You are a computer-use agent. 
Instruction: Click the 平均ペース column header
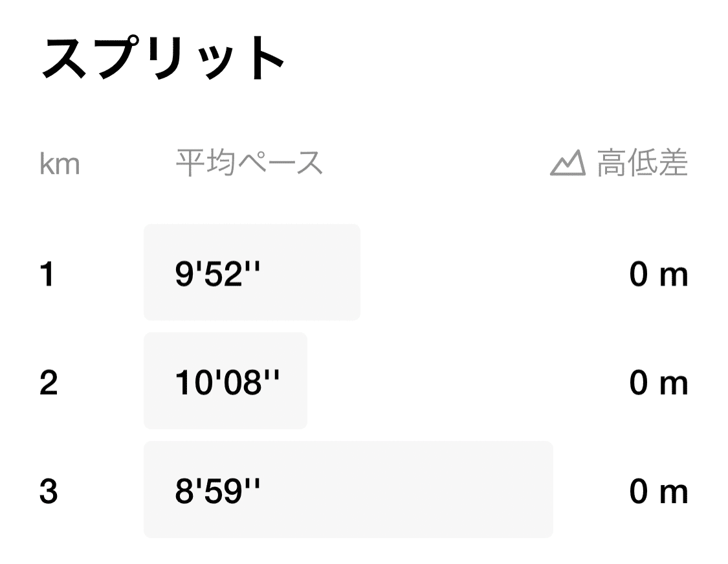(x=249, y=163)
